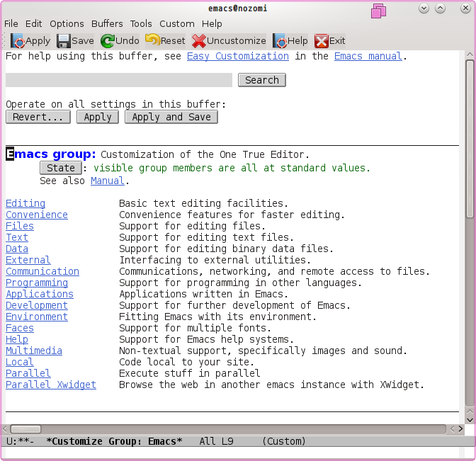Open the Faces group link

[x=20, y=328]
